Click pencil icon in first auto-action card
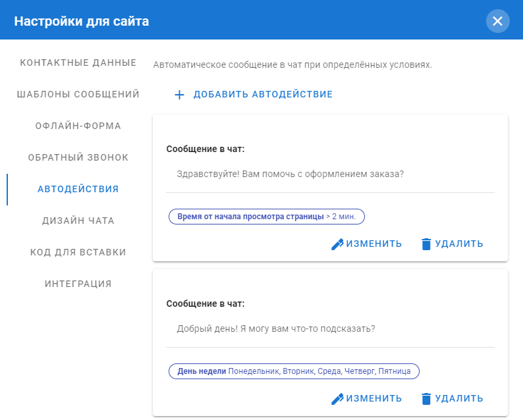523x420 pixels. tap(337, 244)
